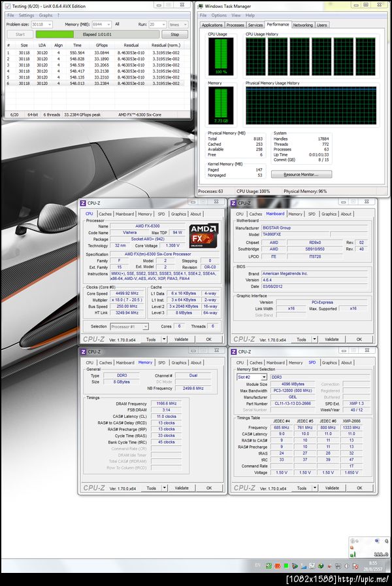Open the Graphs menu in LinX
This screenshot has width=392, height=586.
tap(46, 15)
